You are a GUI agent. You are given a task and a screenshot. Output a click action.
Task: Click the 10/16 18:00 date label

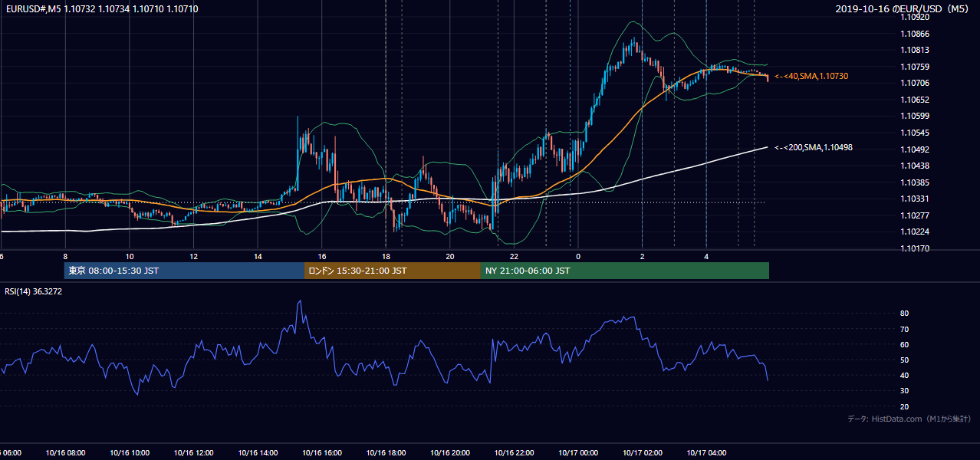tap(386, 453)
